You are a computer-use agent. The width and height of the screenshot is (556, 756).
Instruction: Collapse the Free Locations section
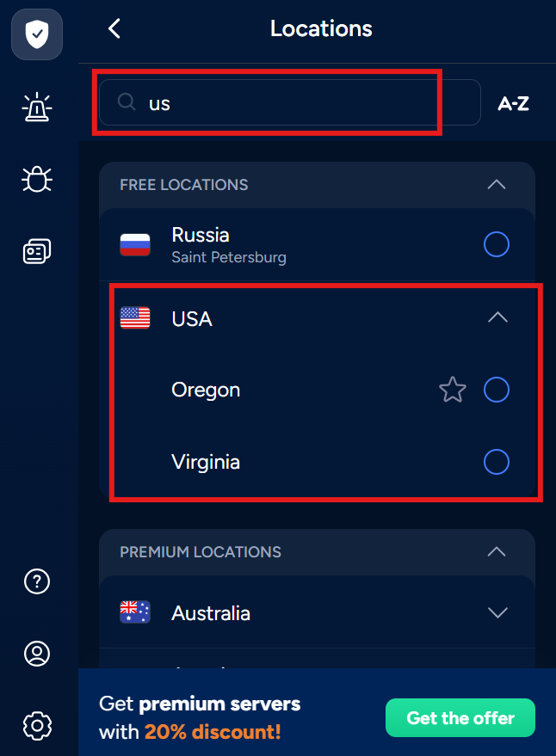pyautogui.click(x=497, y=185)
